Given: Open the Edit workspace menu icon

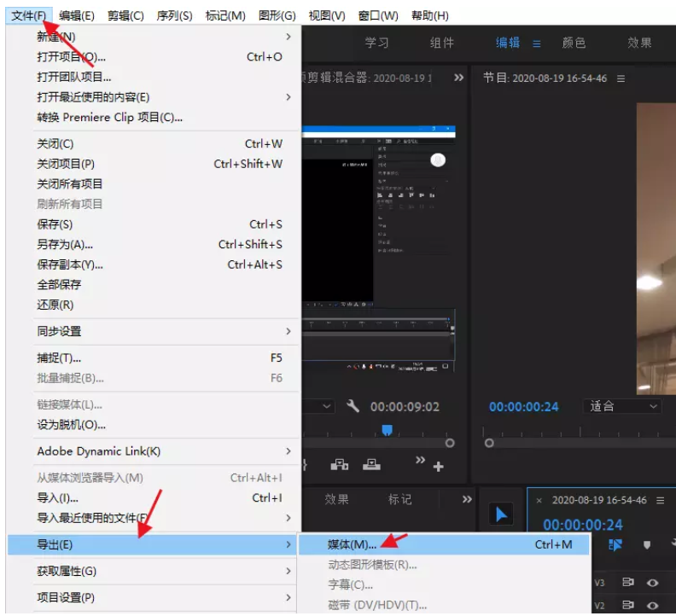Looking at the screenshot, I should click(x=537, y=43).
